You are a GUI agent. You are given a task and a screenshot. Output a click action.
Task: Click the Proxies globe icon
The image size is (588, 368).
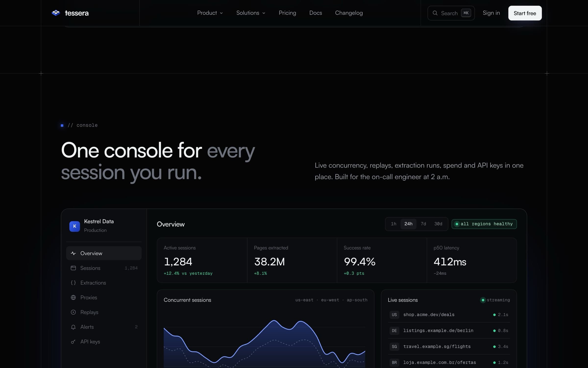pos(73,297)
